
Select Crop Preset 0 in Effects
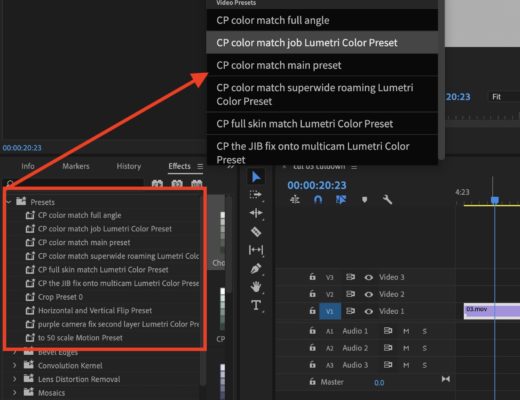pyautogui.click(x=60, y=297)
